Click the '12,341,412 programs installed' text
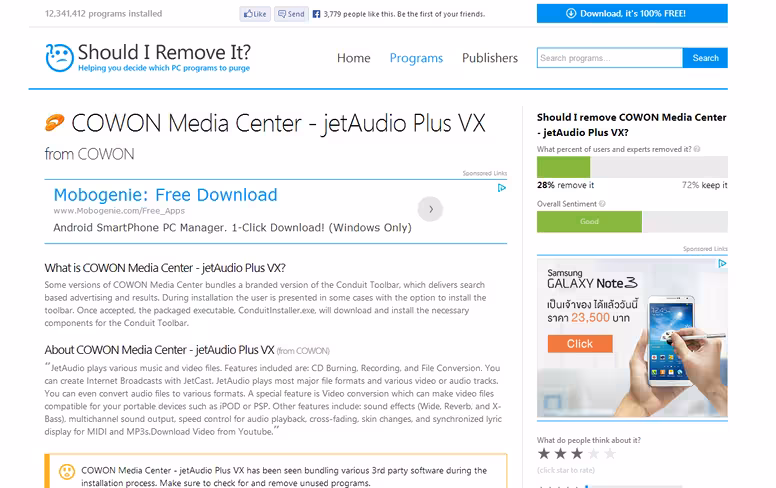776x488 pixels. point(103,13)
